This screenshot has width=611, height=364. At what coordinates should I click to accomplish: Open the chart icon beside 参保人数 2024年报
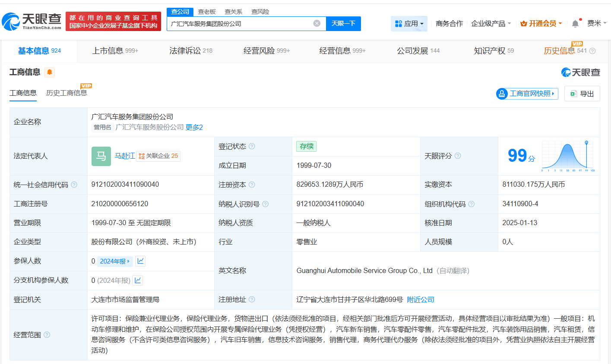(140, 261)
